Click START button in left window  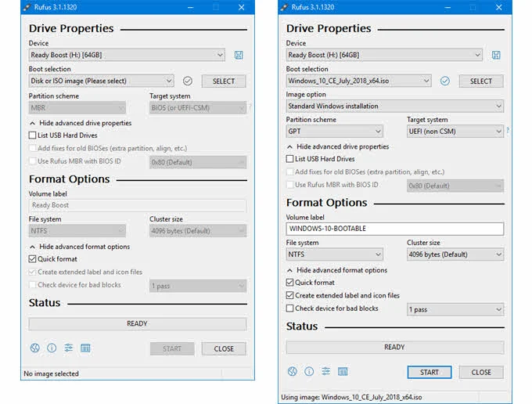[x=172, y=348]
